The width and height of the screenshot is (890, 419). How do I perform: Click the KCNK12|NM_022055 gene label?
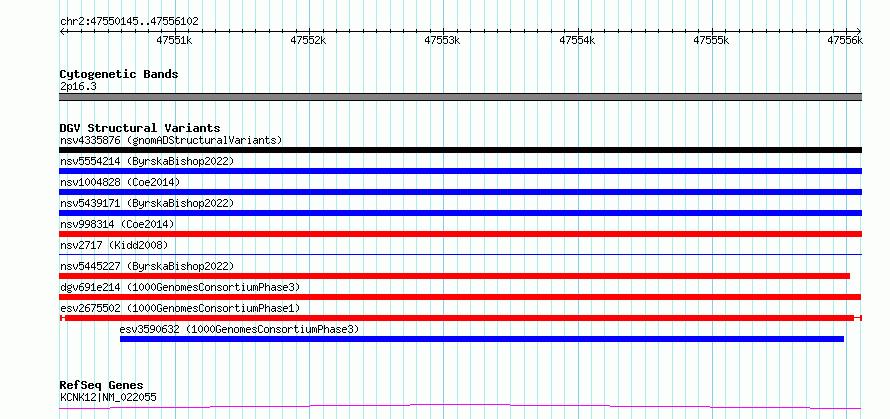point(108,397)
